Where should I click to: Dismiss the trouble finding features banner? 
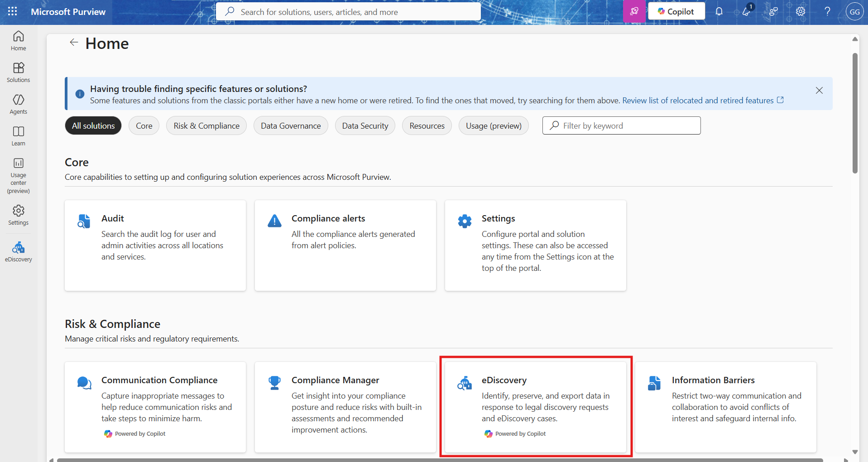click(x=819, y=91)
